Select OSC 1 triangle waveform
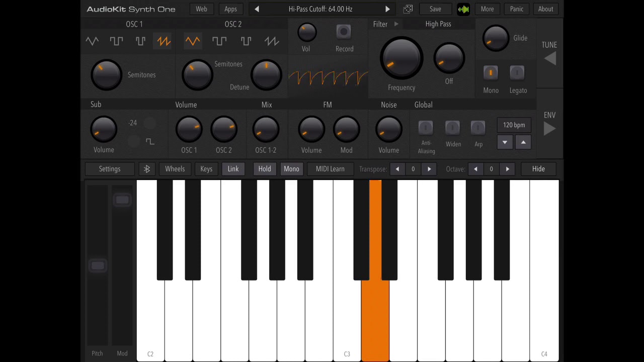 (92, 41)
